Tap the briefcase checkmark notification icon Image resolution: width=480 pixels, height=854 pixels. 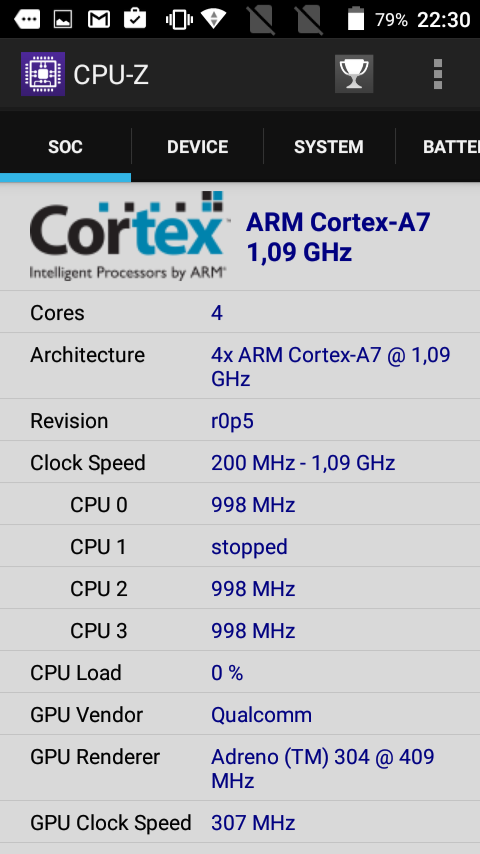135,19
